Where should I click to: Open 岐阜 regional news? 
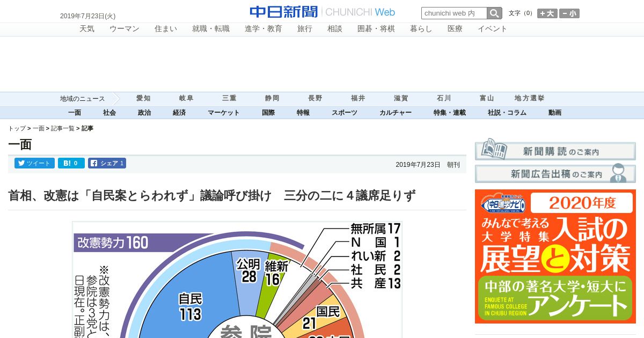[186, 98]
